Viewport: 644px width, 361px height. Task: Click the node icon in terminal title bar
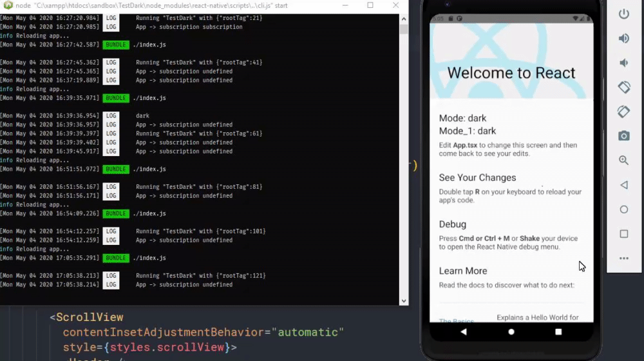[8, 5]
